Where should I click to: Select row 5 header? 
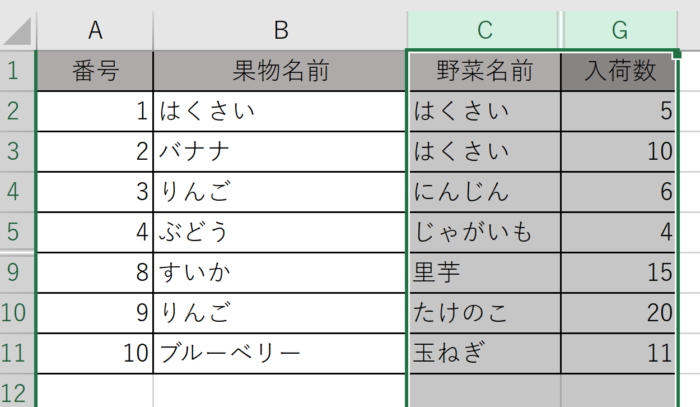pos(17,232)
